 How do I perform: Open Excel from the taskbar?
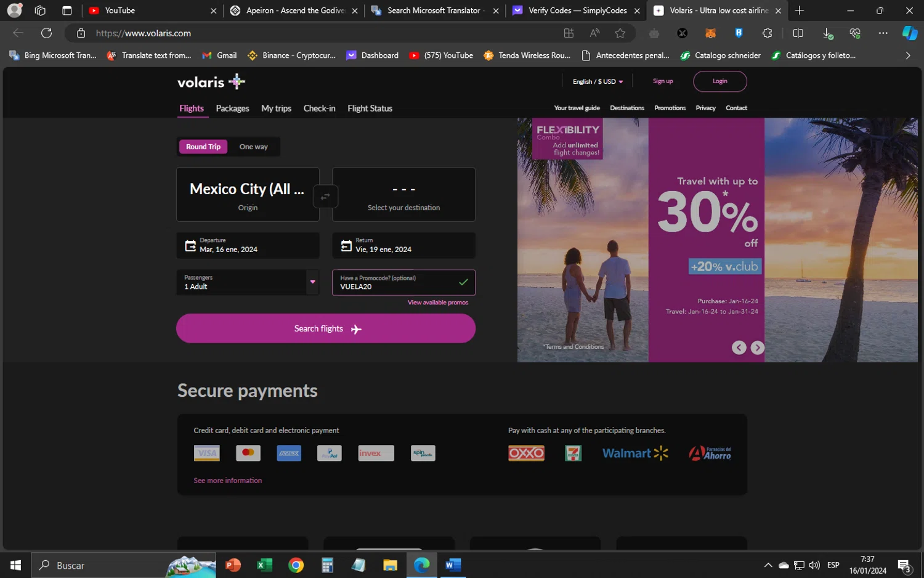pyautogui.click(x=264, y=565)
